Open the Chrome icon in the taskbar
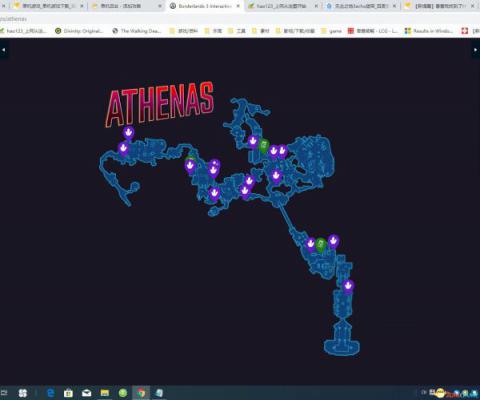Image resolution: width=480 pixels, height=400 pixels. click(x=141, y=393)
